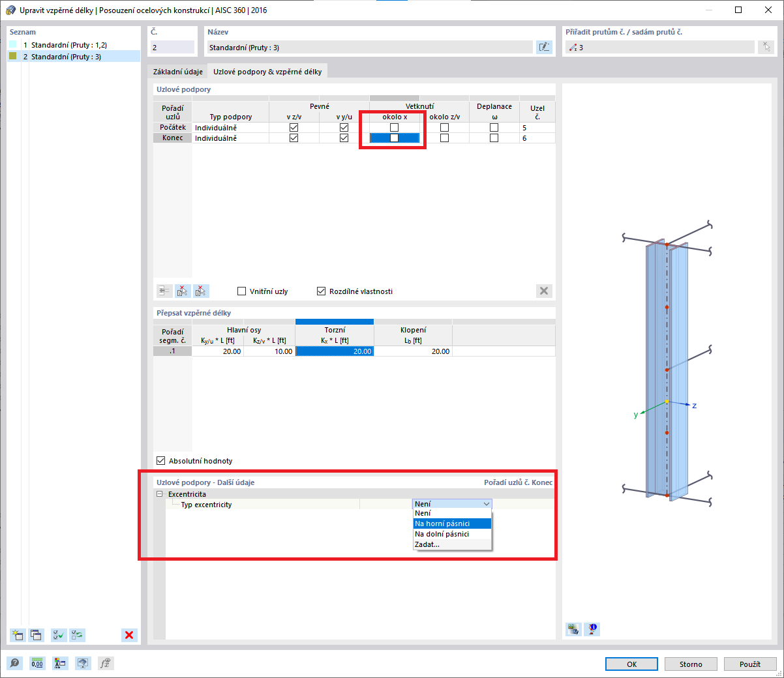Toggle Pevné v y/u checkbox in Počátek row
This screenshot has height=678, width=784.
click(344, 128)
